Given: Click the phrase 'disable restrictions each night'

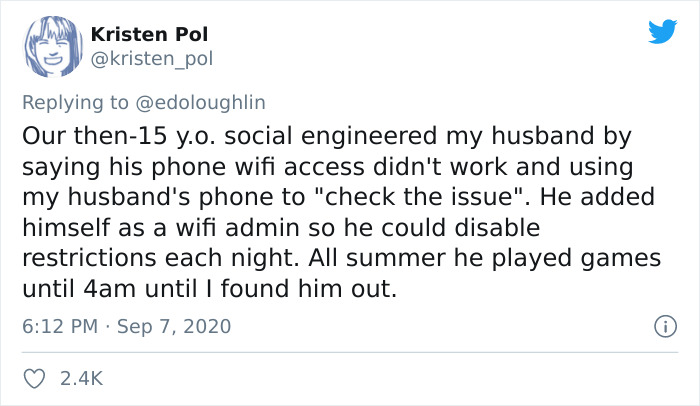Looking at the screenshot, I should [x=281, y=243].
